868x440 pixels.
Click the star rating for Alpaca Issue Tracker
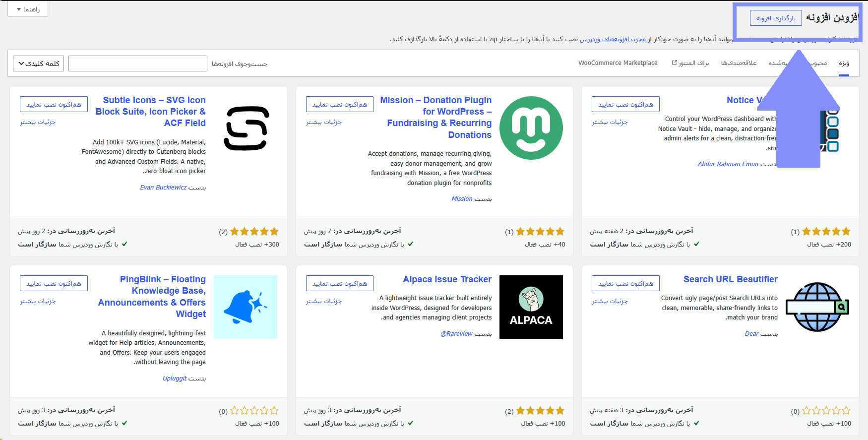(x=540, y=411)
